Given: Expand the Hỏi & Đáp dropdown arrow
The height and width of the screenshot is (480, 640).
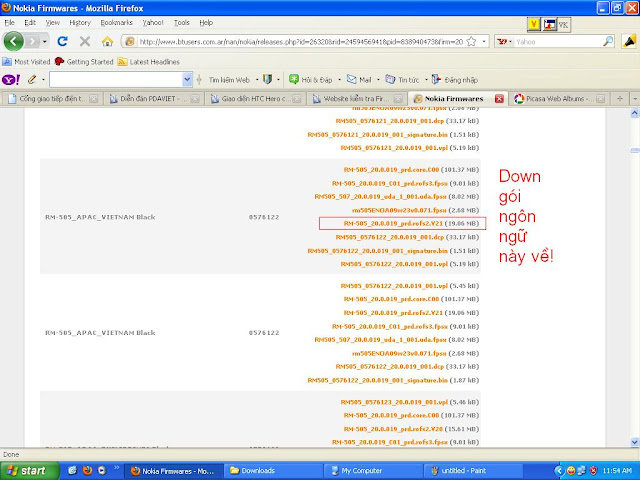Looking at the screenshot, I should click(x=339, y=80).
